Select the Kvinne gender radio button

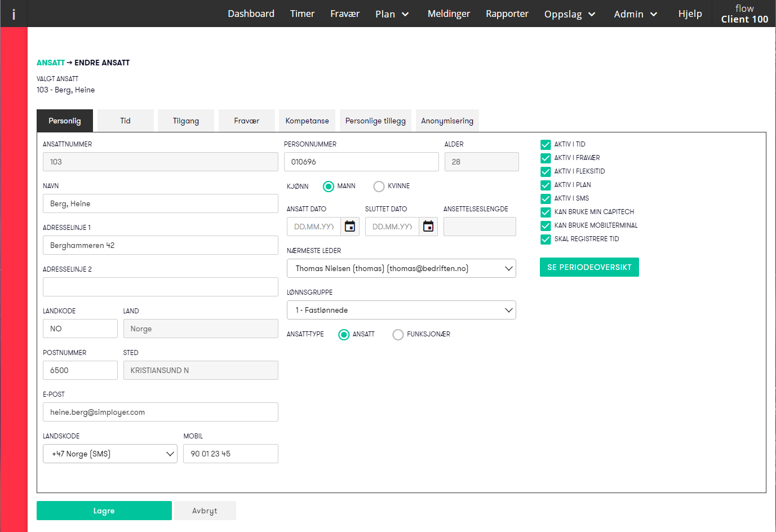[379, 186]
